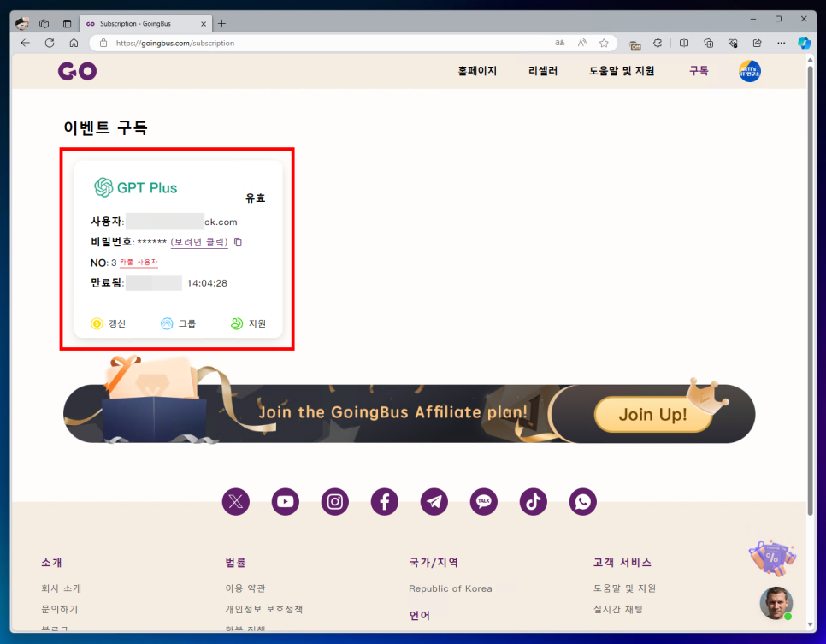
Task: Select Republic of Korea region option
Action: (451, 588)
